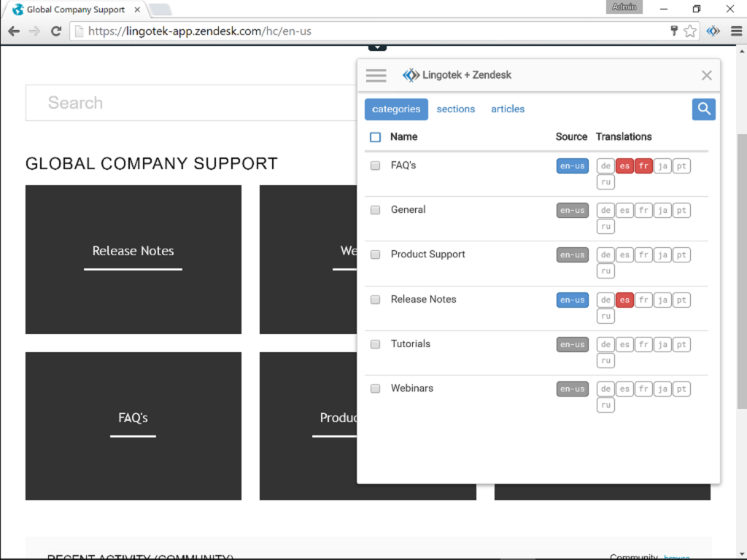Click the Lingotek extension icon in toolbar
The width and height of the screenshot is (747, 560).
click(x=713, y=31)
